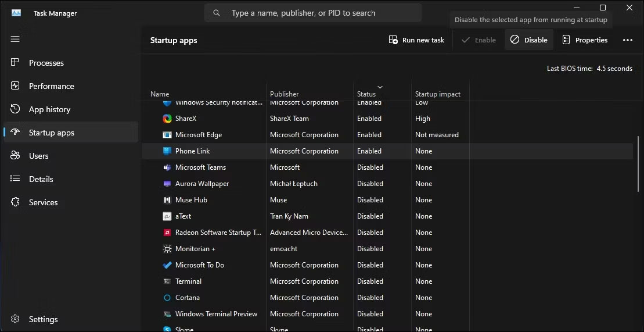Click the Muse Hub icon
This screenshot has width=644, height=332.
click(x=167, y=200)
